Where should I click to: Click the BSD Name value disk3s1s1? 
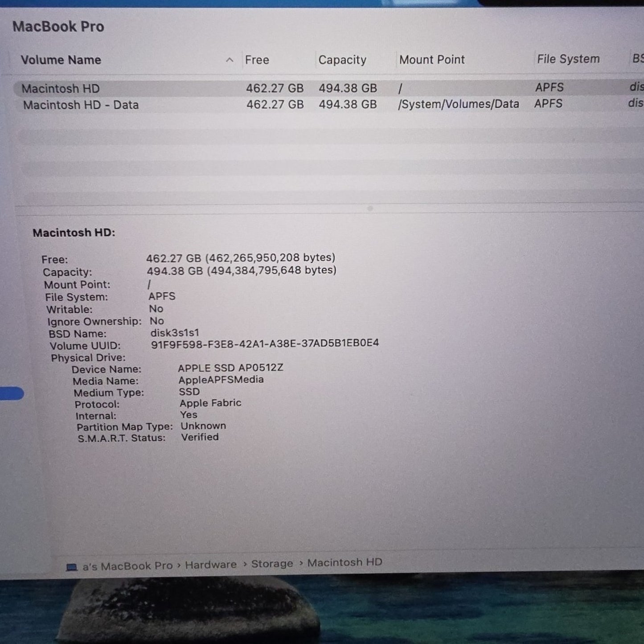tap(174, 332)
